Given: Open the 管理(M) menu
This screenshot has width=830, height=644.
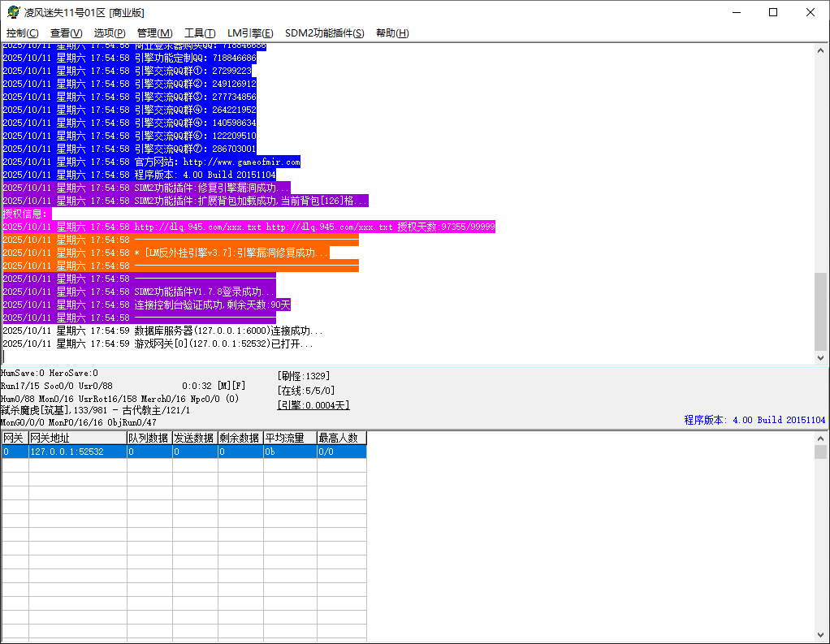Looking at the screenshot, I should (x=154, y=33).
